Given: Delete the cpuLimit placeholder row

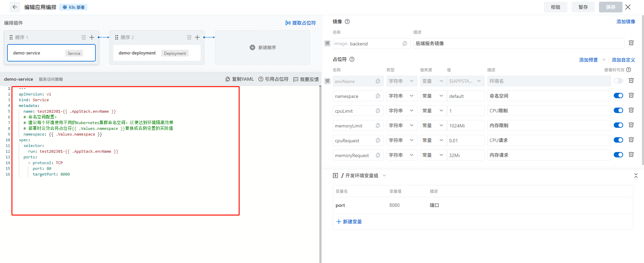Looking at the screenshot, I should [631, 110].
